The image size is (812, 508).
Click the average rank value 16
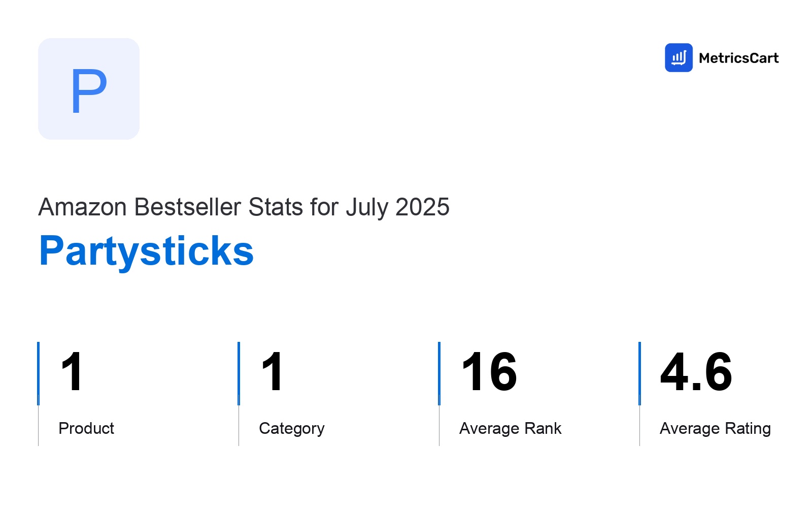(x=489, y=372)
